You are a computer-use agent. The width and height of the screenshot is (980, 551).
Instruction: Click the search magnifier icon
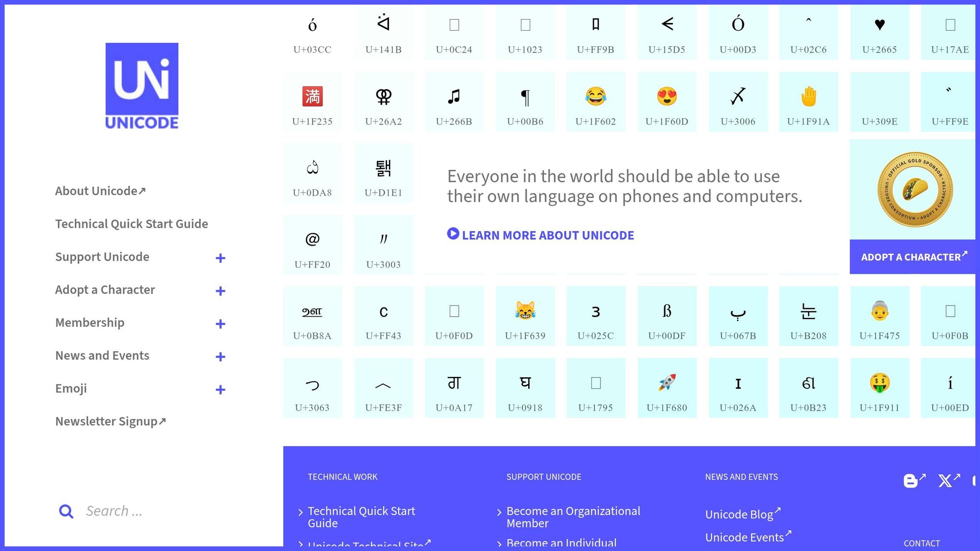point(66,511)
